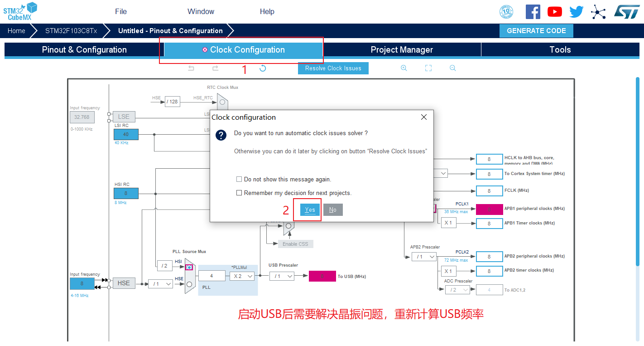Screen dimensions: 644x346
Task: Open the YouTube icon link
Action: click(x=554, y=12)
